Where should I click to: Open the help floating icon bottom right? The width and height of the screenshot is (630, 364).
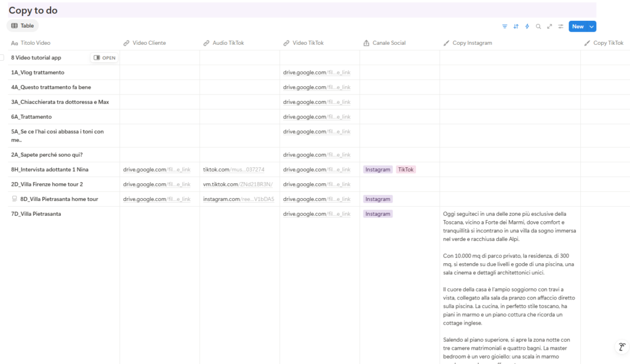pos(622,347)
